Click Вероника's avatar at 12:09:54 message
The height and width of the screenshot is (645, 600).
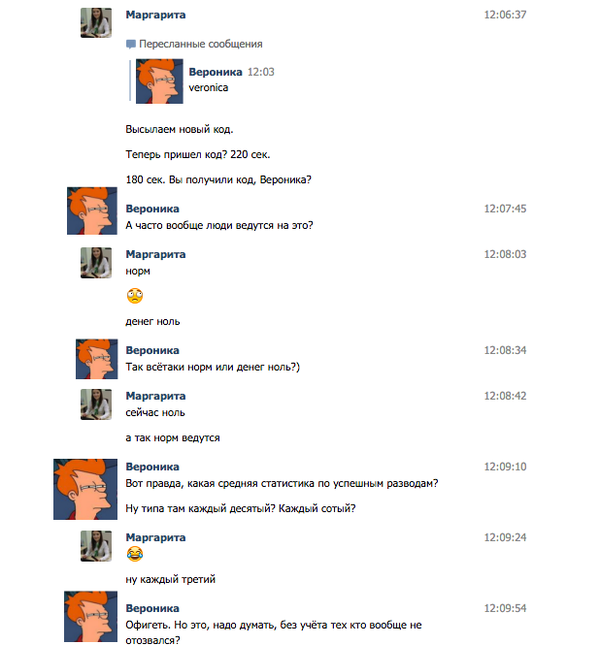point(91,617)
